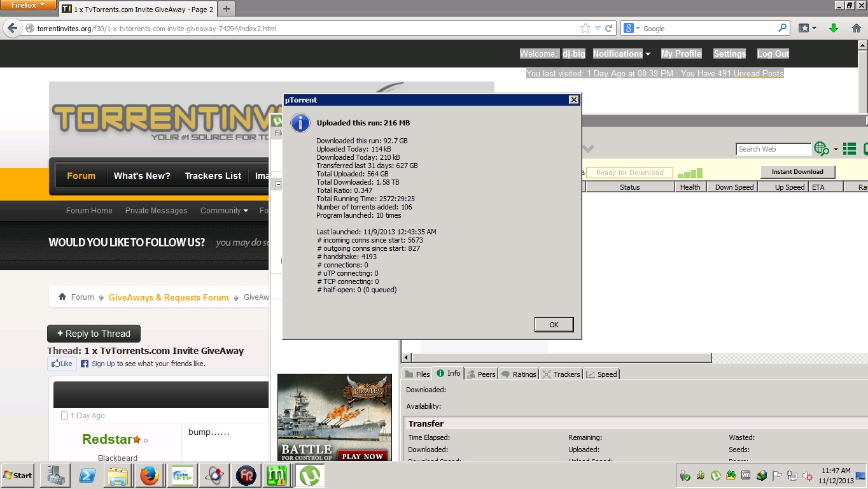The image size is (868, 489).
Task: Open Firefox downloads green arrow
Action: [834, 28]
